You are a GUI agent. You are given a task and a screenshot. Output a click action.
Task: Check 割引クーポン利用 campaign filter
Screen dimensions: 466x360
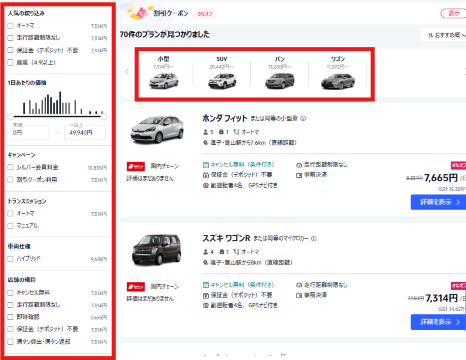click(x=10, y=180)
